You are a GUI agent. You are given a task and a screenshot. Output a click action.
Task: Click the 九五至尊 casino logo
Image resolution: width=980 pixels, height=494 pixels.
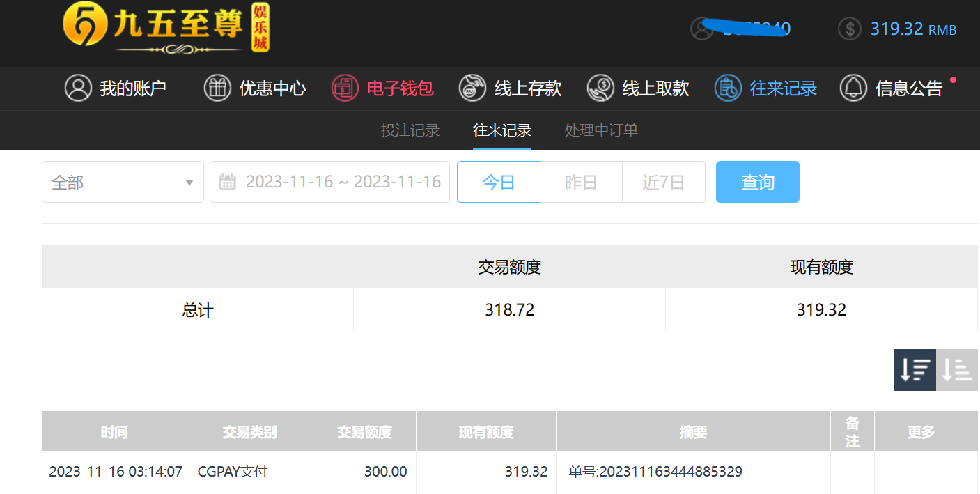point(166,29)
